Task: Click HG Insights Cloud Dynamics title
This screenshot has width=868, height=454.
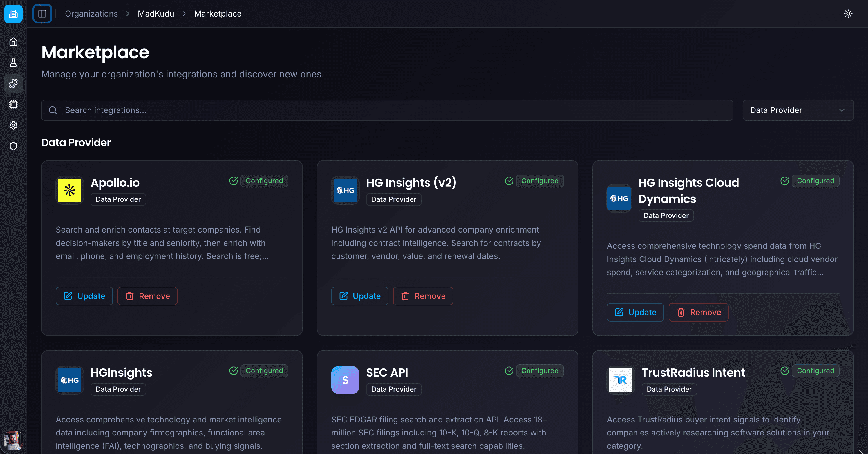Action: (688, 191)
